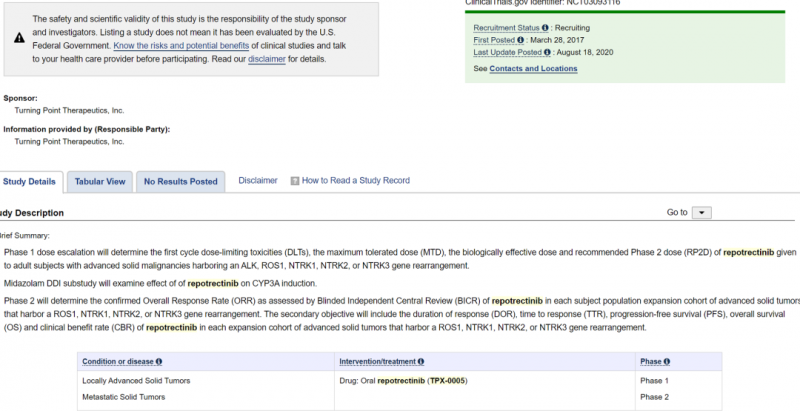
Task: Click info icon next to Phase header
Action: point(667,362)
